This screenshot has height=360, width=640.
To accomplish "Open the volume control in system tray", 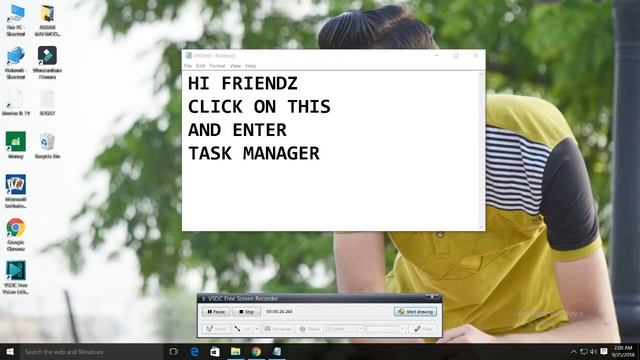I will pyautogui.click(x=593, y=351).
